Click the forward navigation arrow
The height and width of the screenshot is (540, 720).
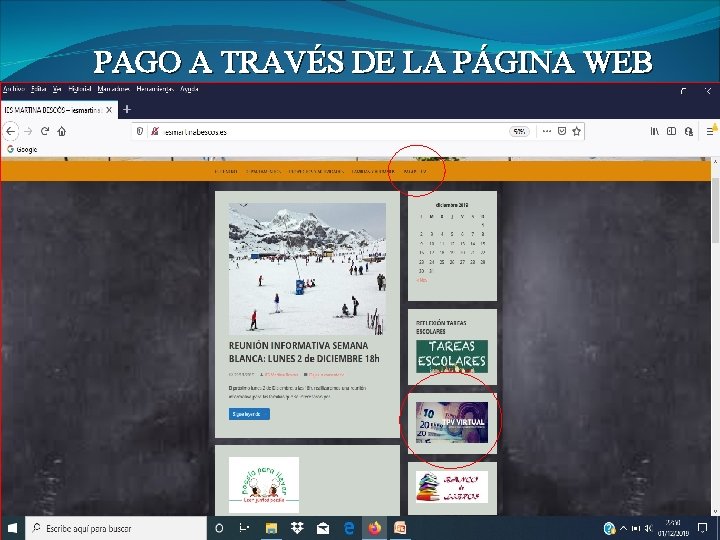click(x=28, y=131)
